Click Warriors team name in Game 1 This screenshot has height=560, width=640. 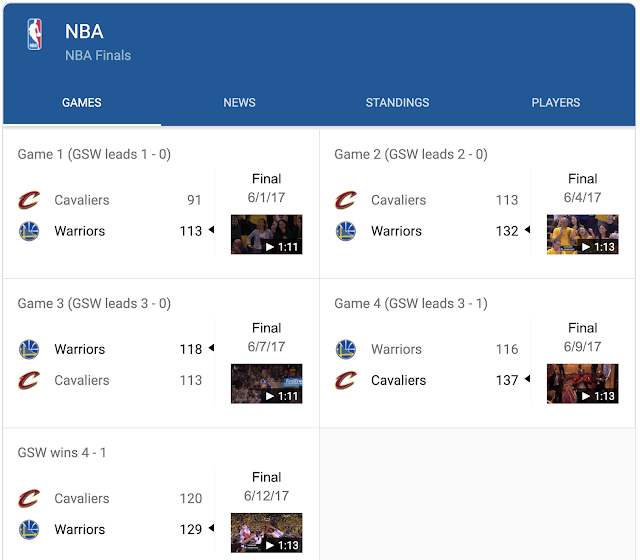click(80, 231)
